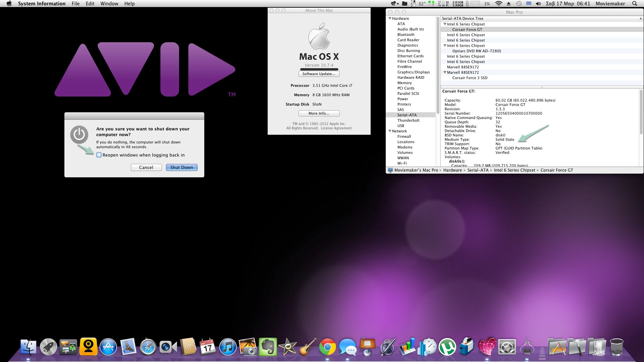Open Wi-Fi status menu bar icon
This screenshot has height=362, width=644.
pyautogui.click(x=499, y=4)
